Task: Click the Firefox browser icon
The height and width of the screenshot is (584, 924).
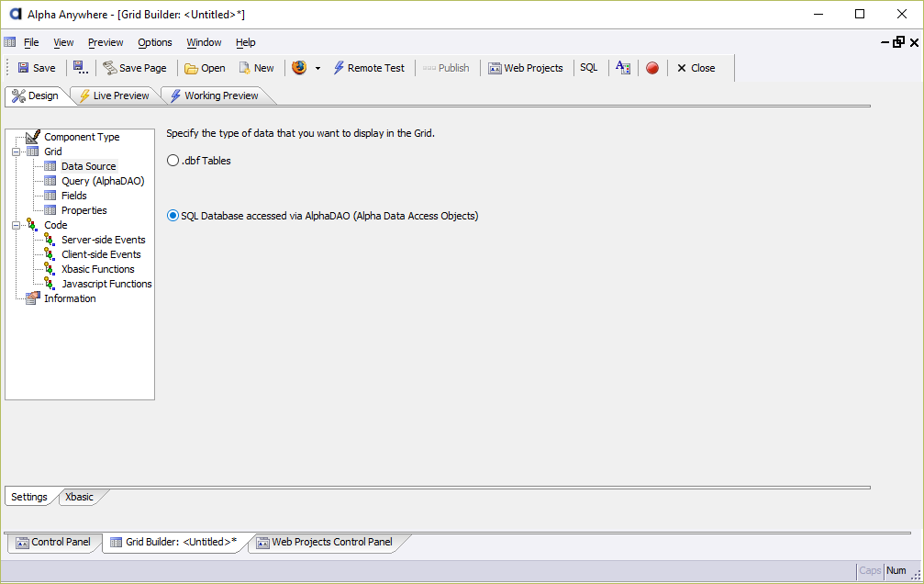Action: 299,68
